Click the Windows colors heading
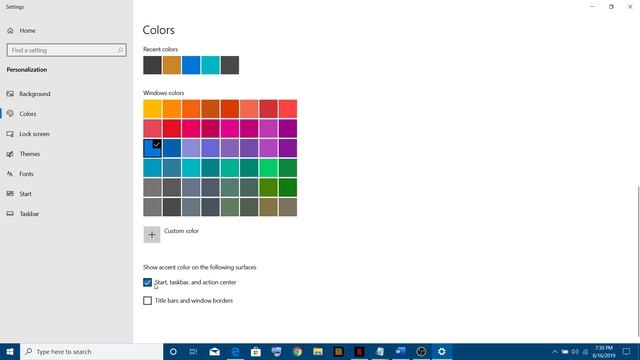This screenshot has height=360, width=640. click(x=164, y=93)
